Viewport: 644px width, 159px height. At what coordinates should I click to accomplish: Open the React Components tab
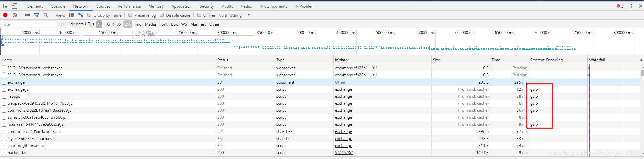(x=274, y=6)
